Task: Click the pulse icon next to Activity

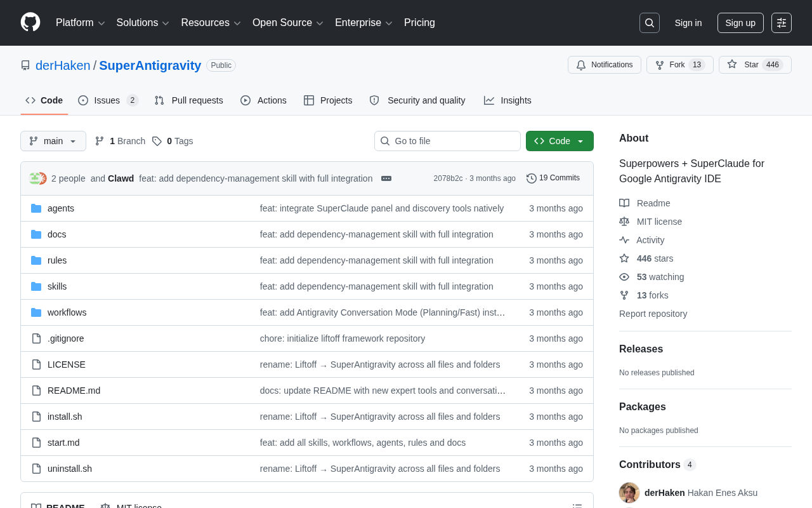Action: point(624,240)
